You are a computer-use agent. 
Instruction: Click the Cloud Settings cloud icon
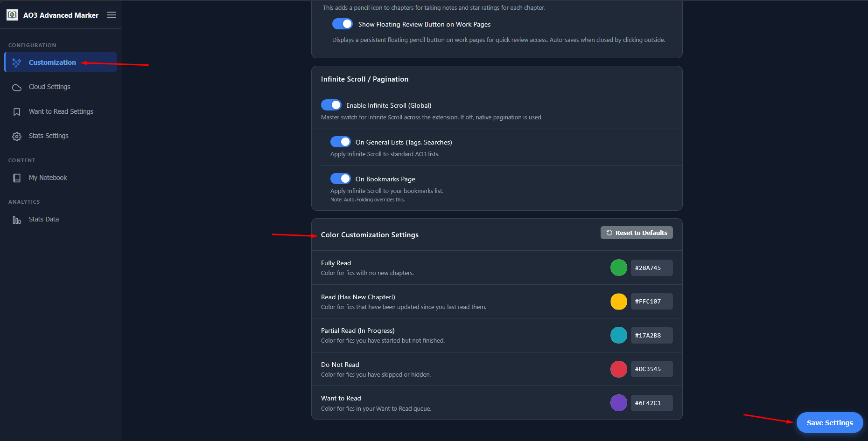tap(17, 87)
